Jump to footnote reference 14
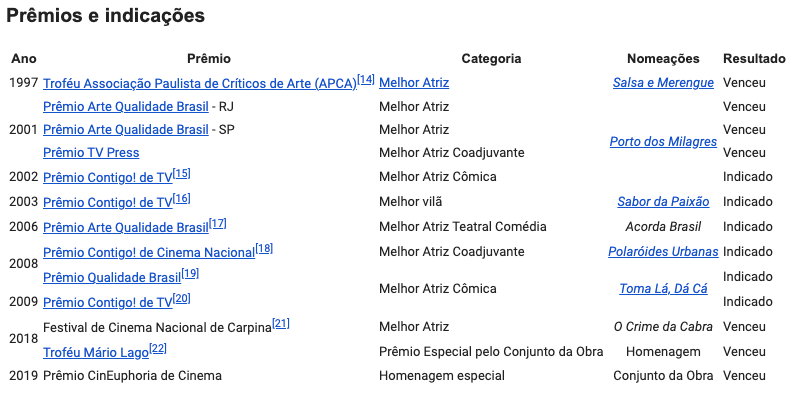 click(x=366, y=80)
